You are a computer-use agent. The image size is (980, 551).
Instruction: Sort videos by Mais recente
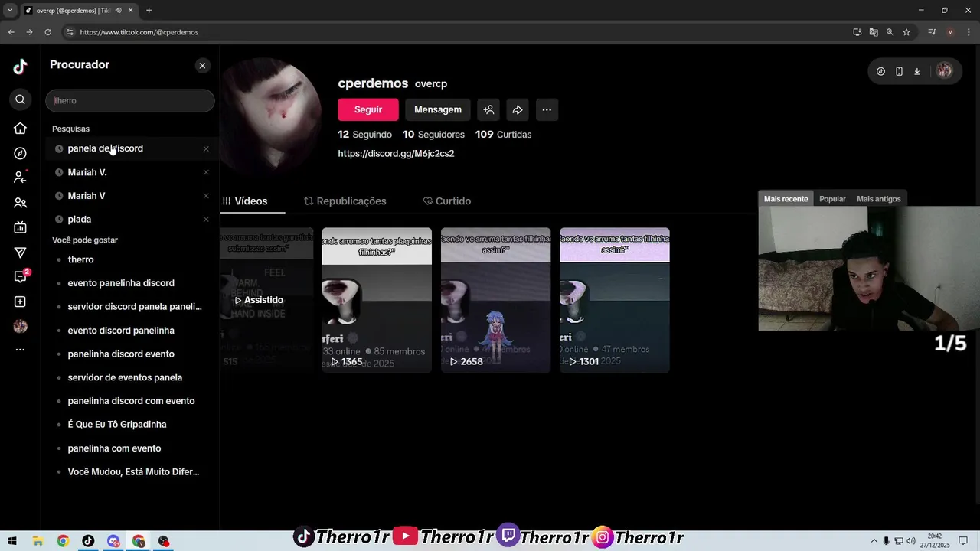coord(786,199)
